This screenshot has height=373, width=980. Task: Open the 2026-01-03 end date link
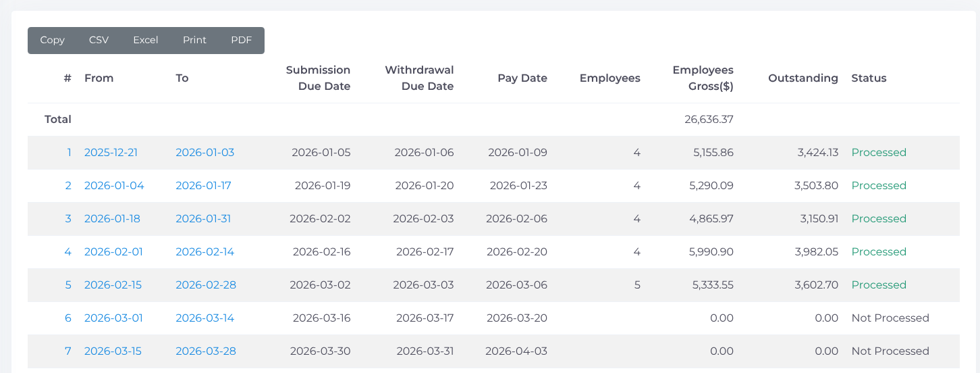(205, 153)
